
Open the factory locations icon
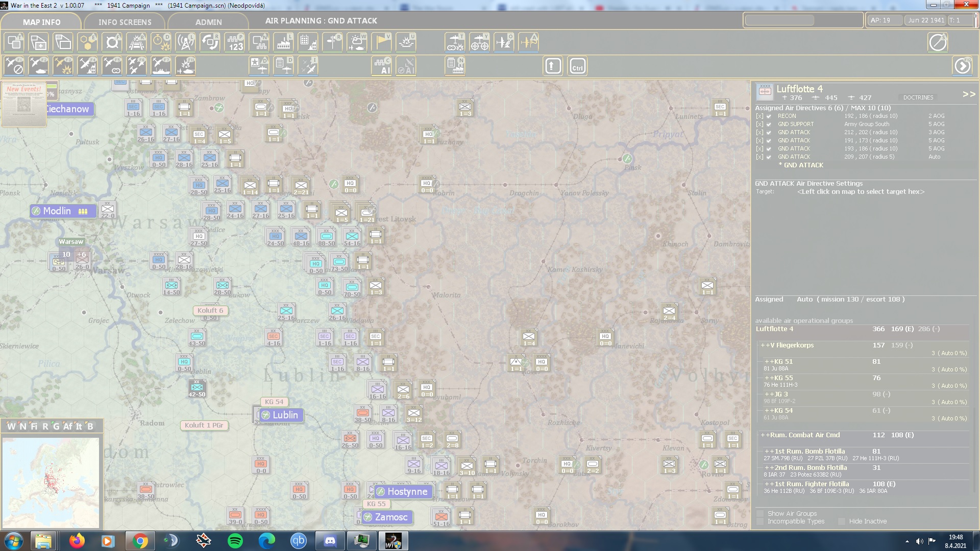point(283,42)
